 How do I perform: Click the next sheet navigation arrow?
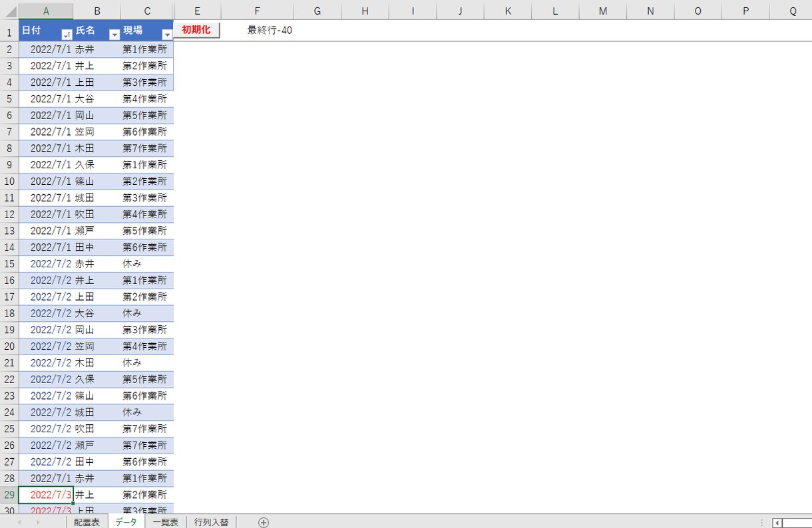pos(37,523)
